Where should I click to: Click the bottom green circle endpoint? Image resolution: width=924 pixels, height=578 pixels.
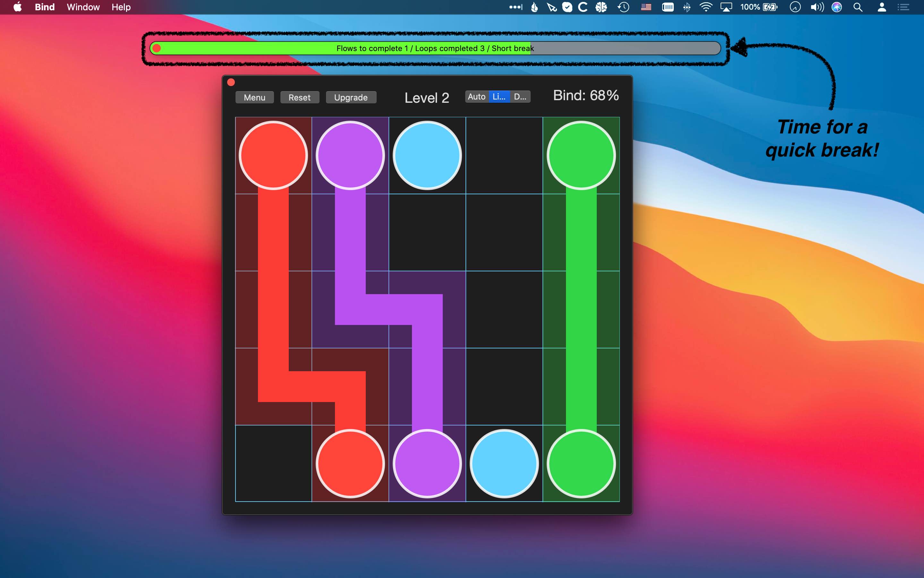tap(581, 464)
